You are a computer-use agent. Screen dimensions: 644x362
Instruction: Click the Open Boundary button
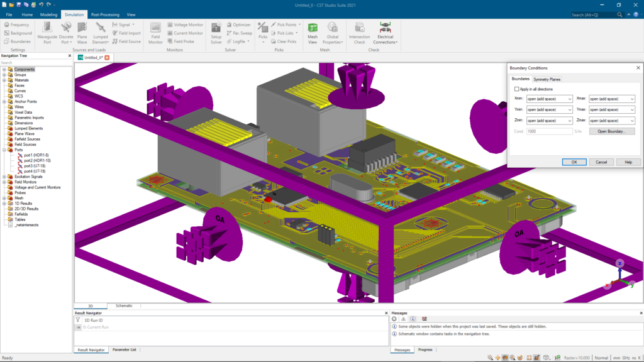pyautogui.click(x=611, y=131)
